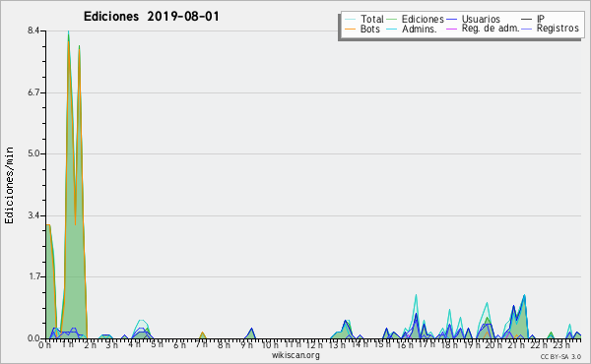Click the '23 h' x-axis tick label
Screen dimensions: 591x364
pos(561,344)
